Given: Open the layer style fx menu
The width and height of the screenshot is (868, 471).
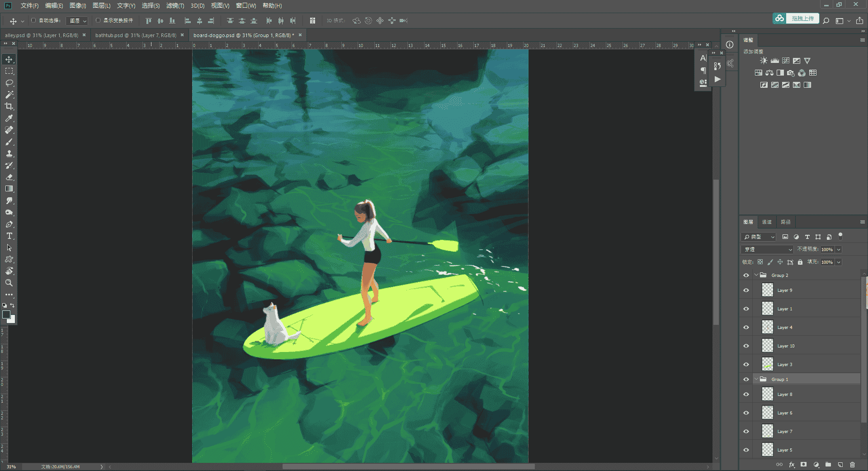Looking at the screenshot, I should (792, 465).
